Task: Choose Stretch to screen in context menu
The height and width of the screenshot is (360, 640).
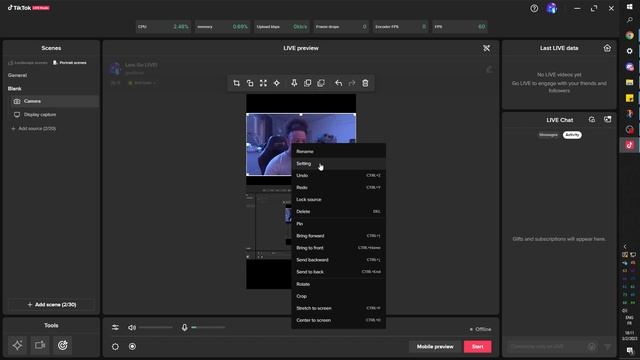Action: click(x=338, y=308)
